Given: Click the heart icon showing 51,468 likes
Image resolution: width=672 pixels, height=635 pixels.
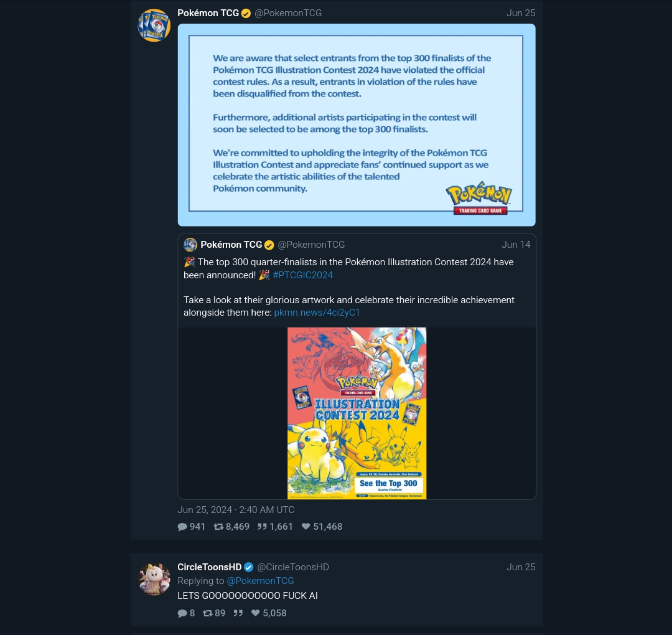Looking at the screenshot, I should [306, 527].
